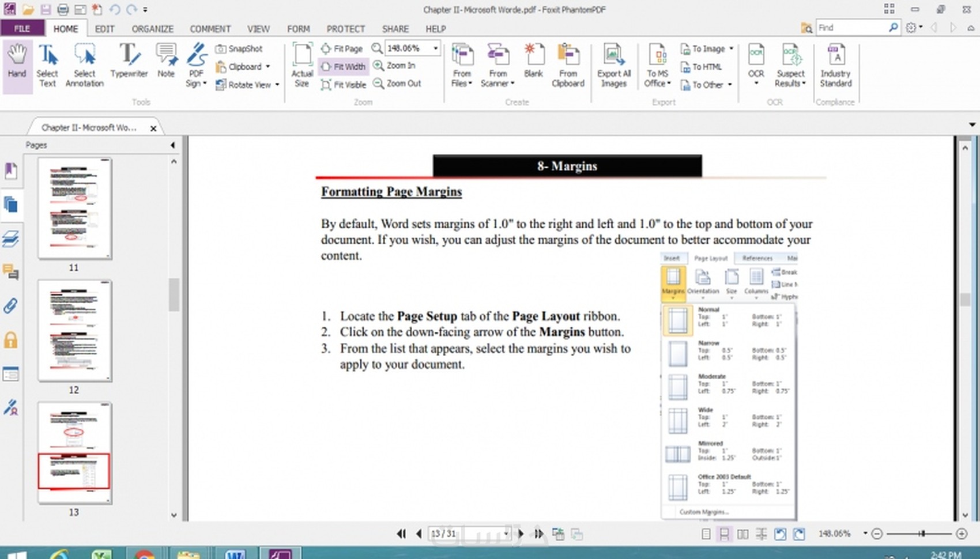This screenshot has width=980, height=559.
Task: Collapse the Pages panel with its arrow
Action: (172, 145)
